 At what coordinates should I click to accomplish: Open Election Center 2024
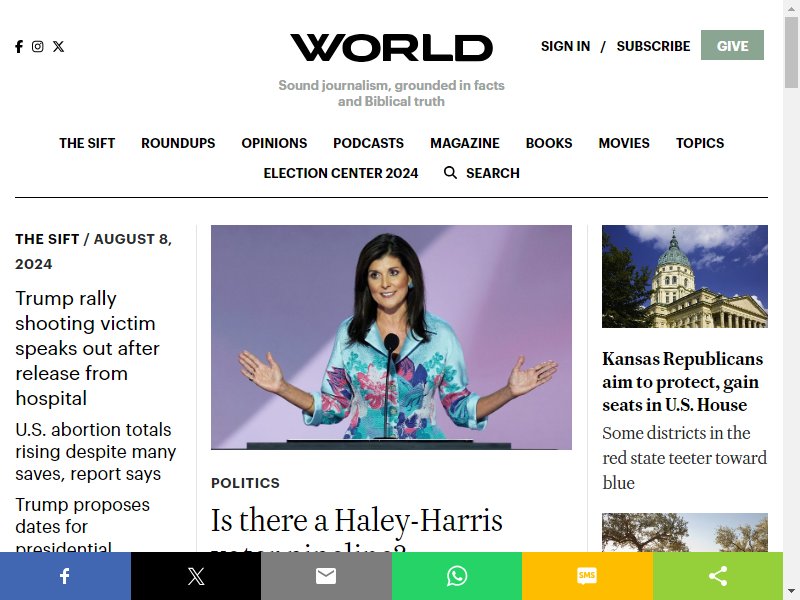(x=341, y=173)
